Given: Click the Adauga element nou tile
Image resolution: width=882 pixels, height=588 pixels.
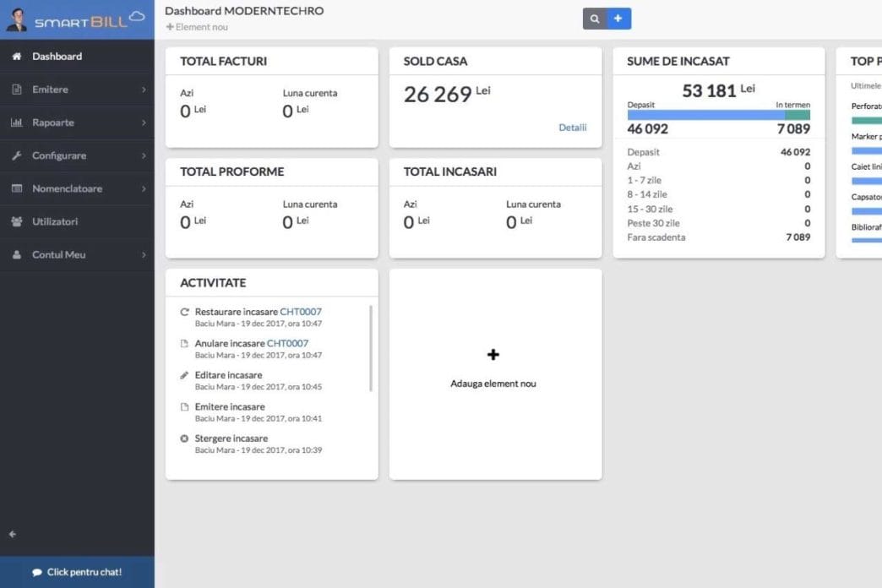Looking at the screenshot, I should tap(494, 373).
